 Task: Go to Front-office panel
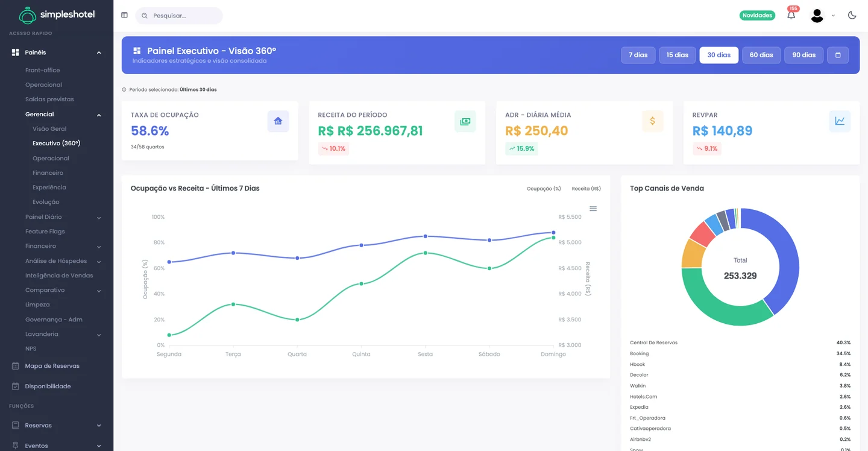42,71
